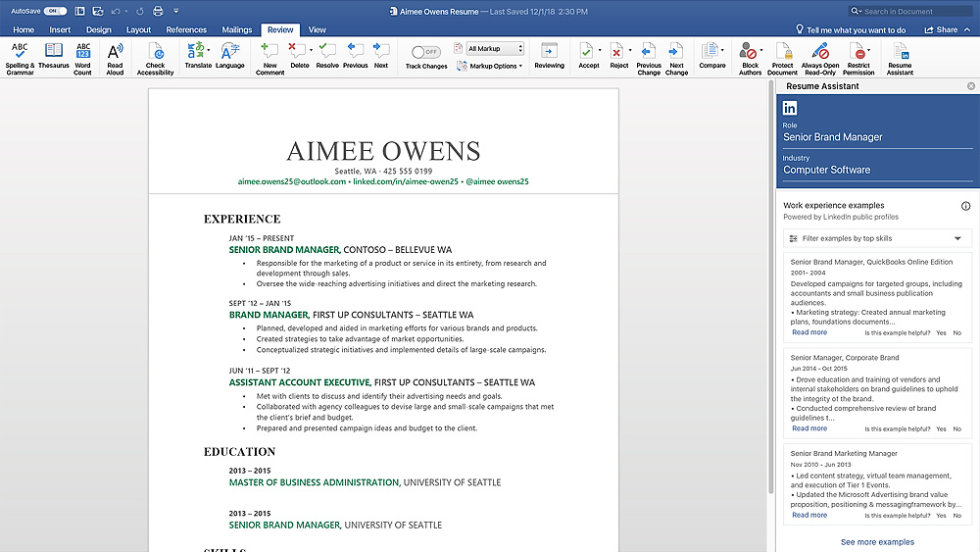Expand the Markup Options menu

(x=490, y=66)
